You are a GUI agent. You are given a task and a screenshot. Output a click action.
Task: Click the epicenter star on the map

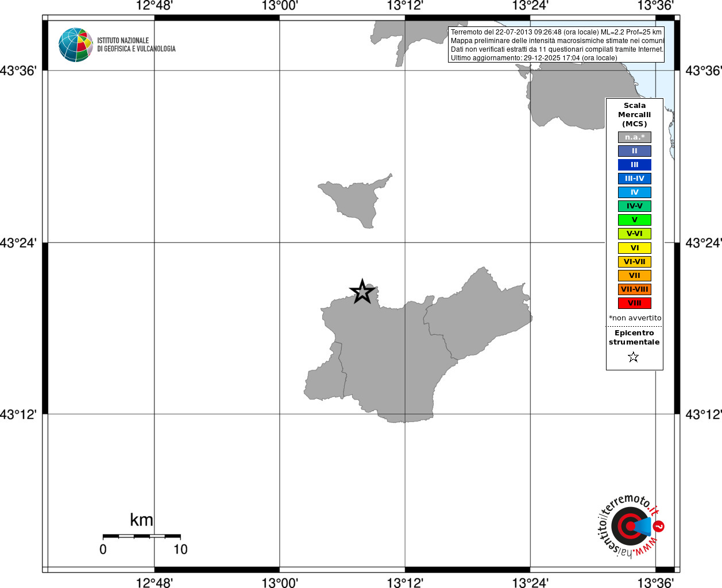coord(362,292)
